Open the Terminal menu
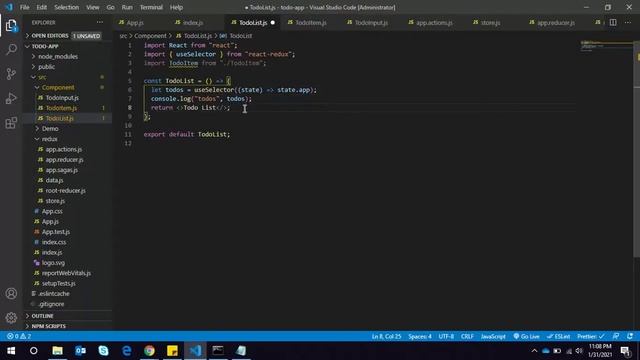This screenshot has width=640, height=360. [x=151, y=7]
